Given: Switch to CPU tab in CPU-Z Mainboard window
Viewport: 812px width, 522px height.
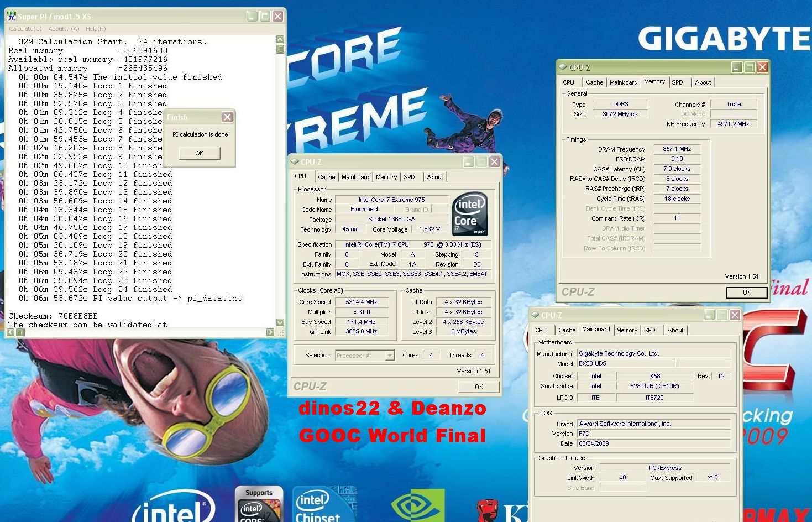Looking at the screenshot, I should coord(541,330).
